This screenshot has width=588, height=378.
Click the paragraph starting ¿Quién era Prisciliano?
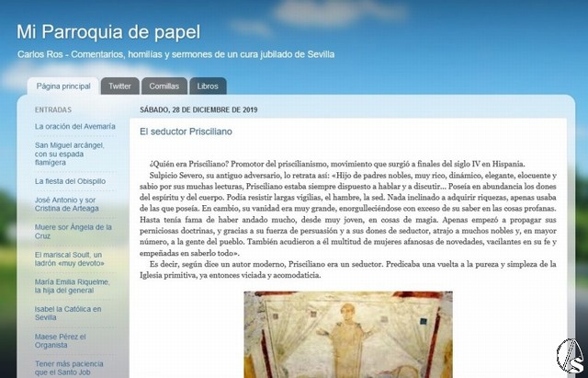[x=337, y=164]
